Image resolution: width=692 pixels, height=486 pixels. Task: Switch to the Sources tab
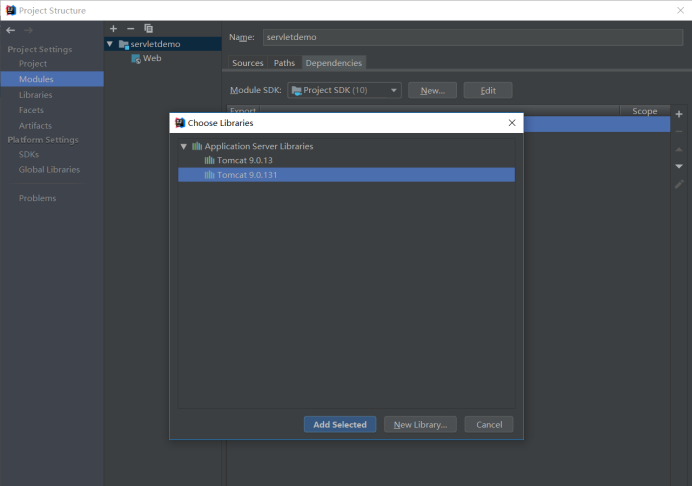(248, 63)
